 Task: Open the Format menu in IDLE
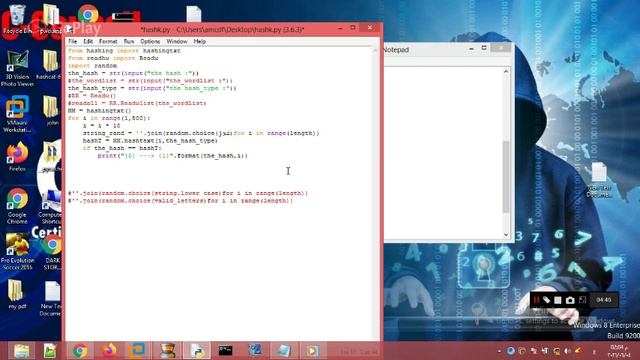[x=108, y=42]
